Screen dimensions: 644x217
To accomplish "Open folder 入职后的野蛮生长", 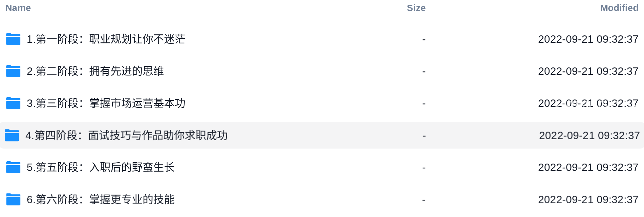I will click(101, 167).
